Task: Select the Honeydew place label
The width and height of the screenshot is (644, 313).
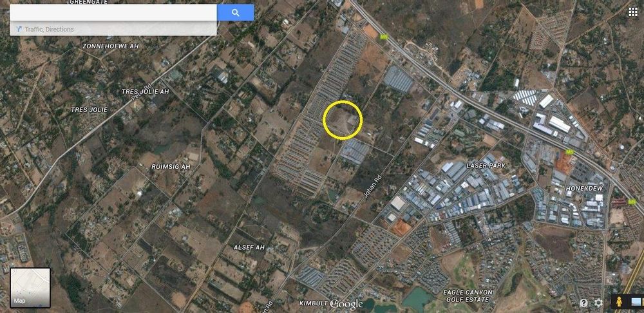Action: coord(584,188)
